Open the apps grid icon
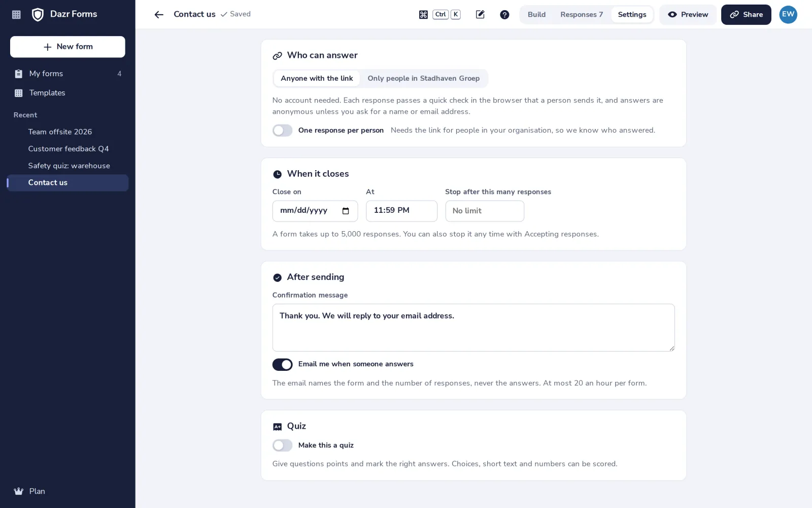 pyautogui.click(x=16, y=15)
